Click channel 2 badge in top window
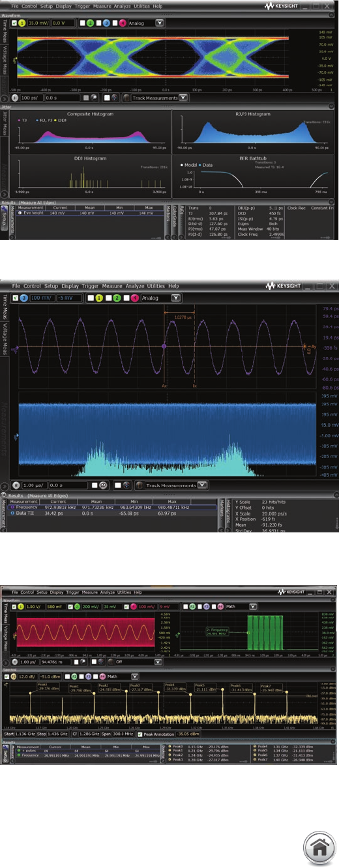This screenshot has height=868, width=339. pyautogui.click(x=91, y=23)
